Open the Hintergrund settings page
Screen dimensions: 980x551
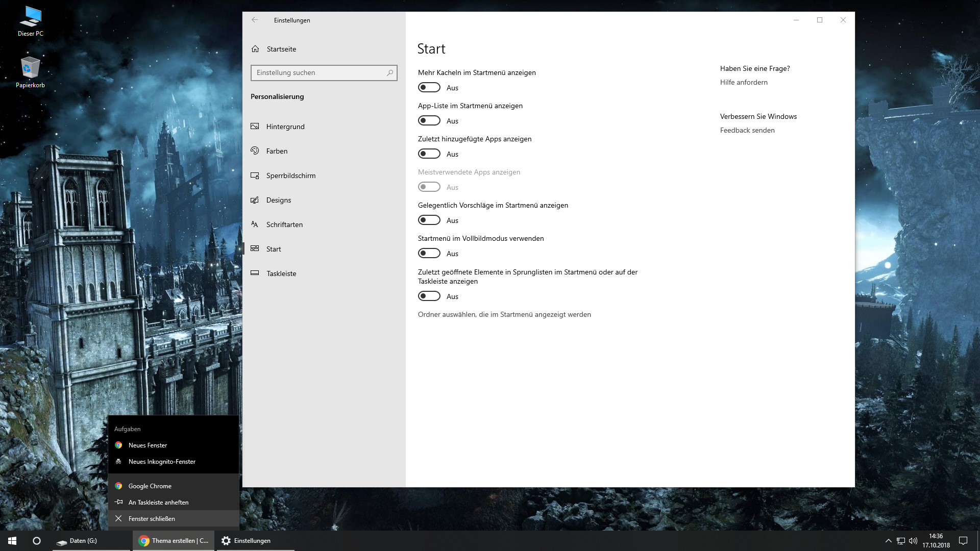[285, 127]
